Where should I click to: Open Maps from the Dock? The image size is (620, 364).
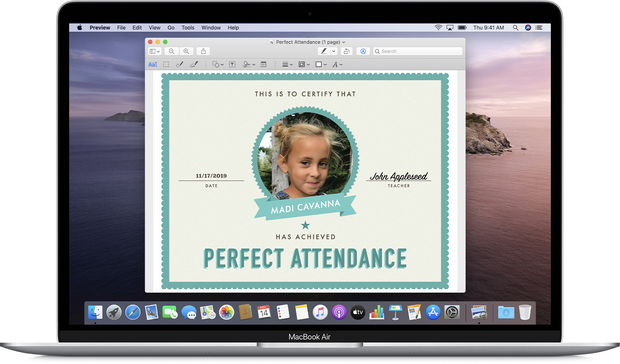tap(208, 312)
